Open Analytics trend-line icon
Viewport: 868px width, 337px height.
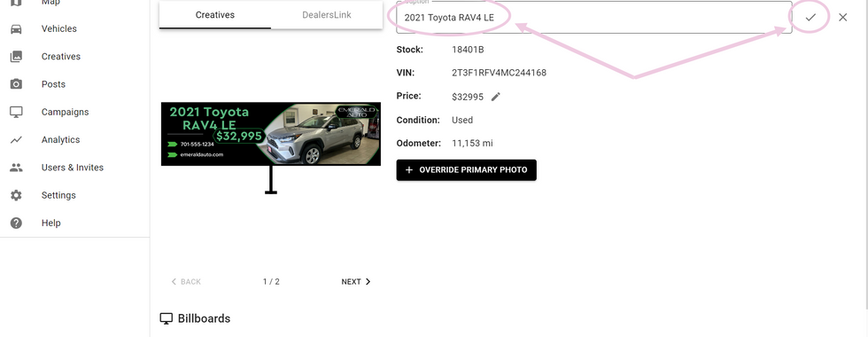[16, 140]
